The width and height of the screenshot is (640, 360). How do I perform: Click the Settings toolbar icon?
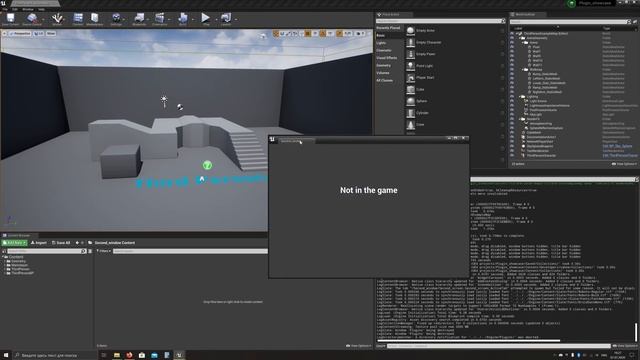tap(116, 18)
